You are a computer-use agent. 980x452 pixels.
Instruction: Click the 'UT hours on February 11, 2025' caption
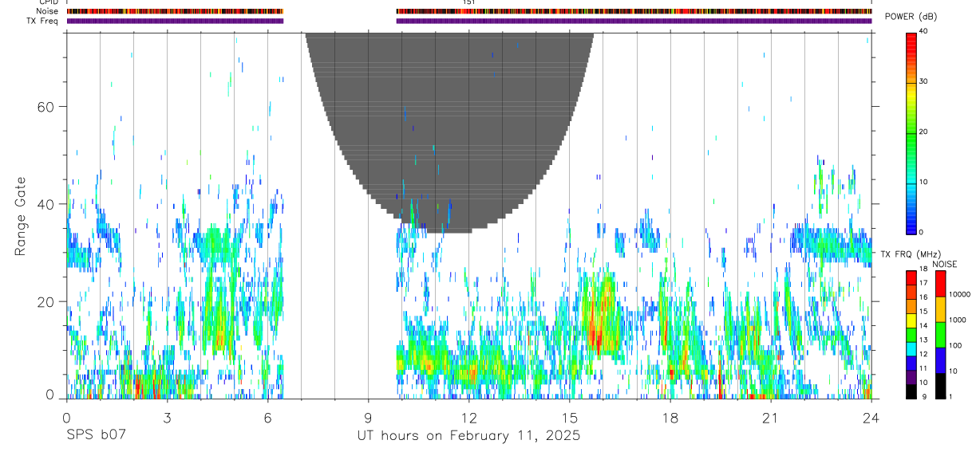(468, 437)
